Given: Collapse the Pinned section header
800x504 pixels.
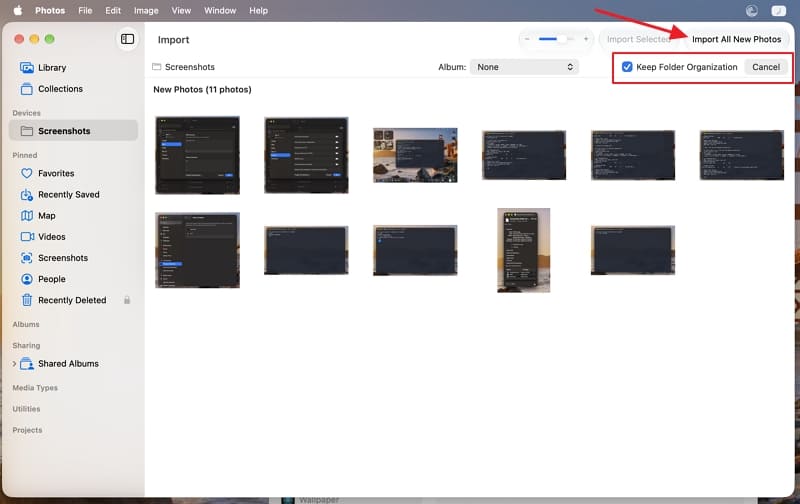Looking at the screenshot, I should pyautogui.click(x=25, y=155).
